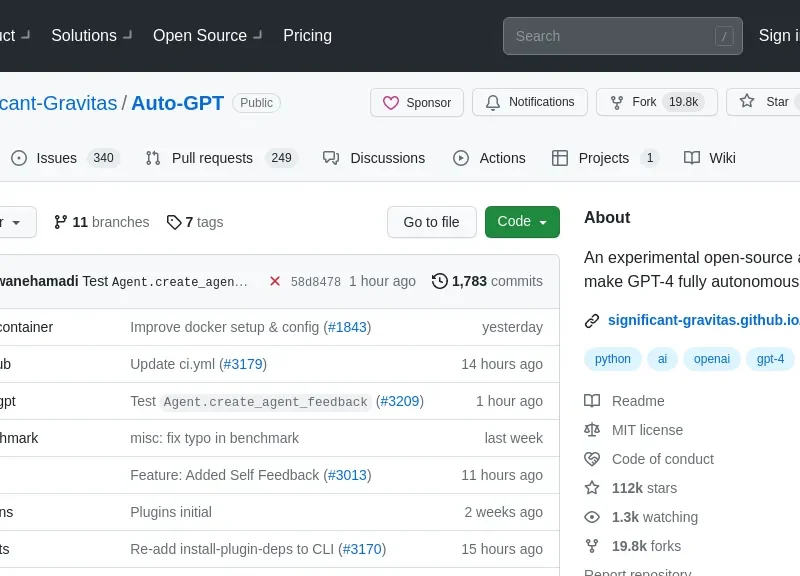View the 11 branches link
800x576 pixels.
click(x=102, y=222)
